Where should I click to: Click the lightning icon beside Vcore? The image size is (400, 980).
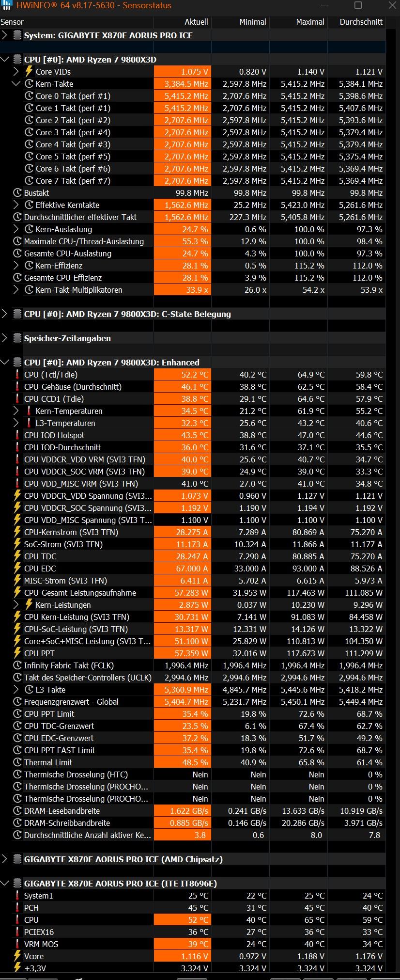(x=17, y=956)
